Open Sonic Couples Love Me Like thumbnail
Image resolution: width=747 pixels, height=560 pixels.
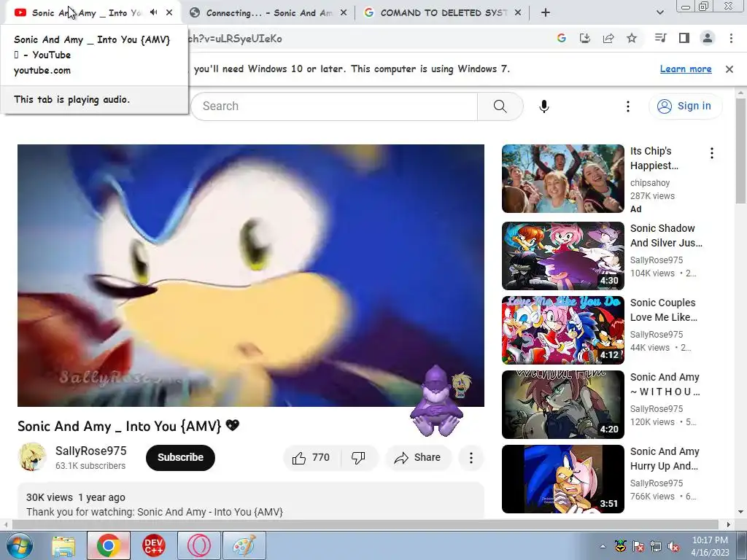(562, 330)
